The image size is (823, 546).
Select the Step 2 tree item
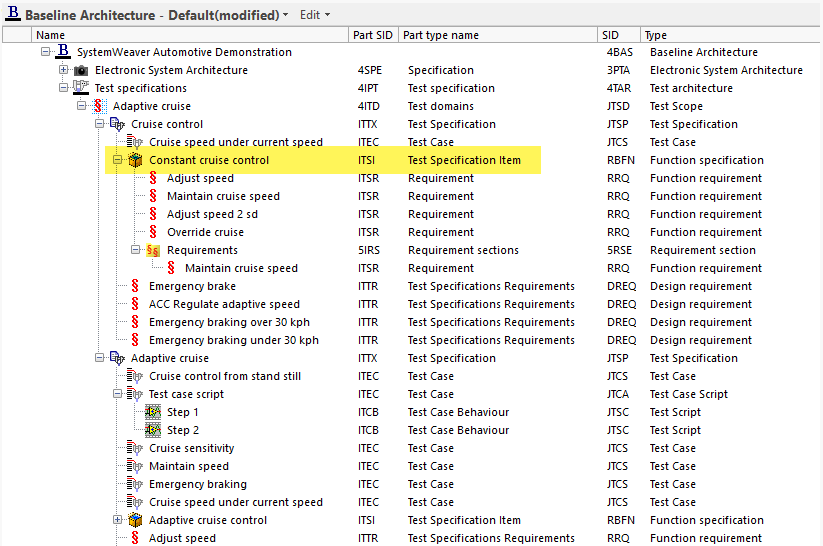pyautogui.click(x=183, y=430)
